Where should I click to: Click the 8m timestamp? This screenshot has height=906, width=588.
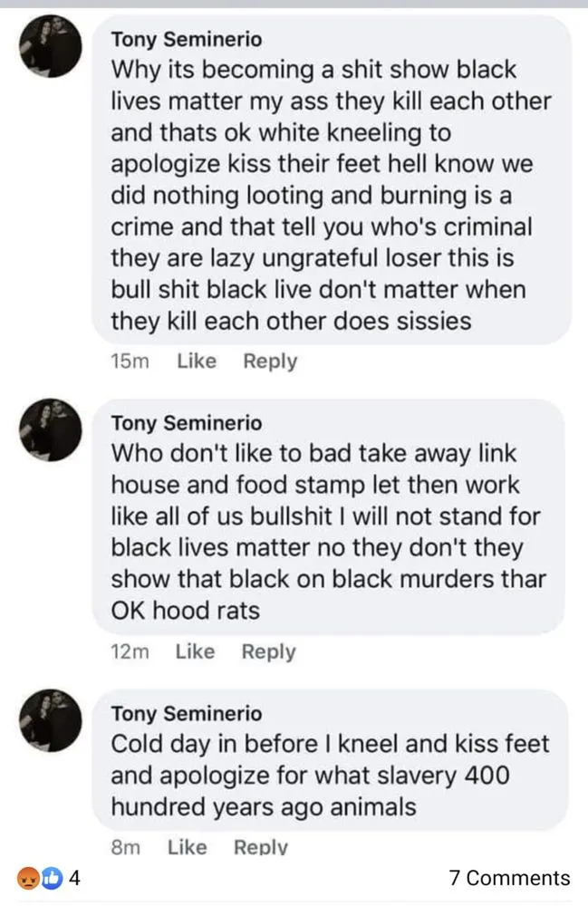pyautogui.click(x=122, y=847)
